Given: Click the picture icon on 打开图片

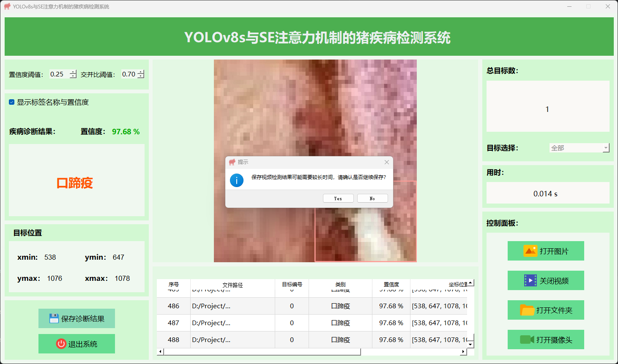Looking at the screenshot, I should (x=530, y=251).
